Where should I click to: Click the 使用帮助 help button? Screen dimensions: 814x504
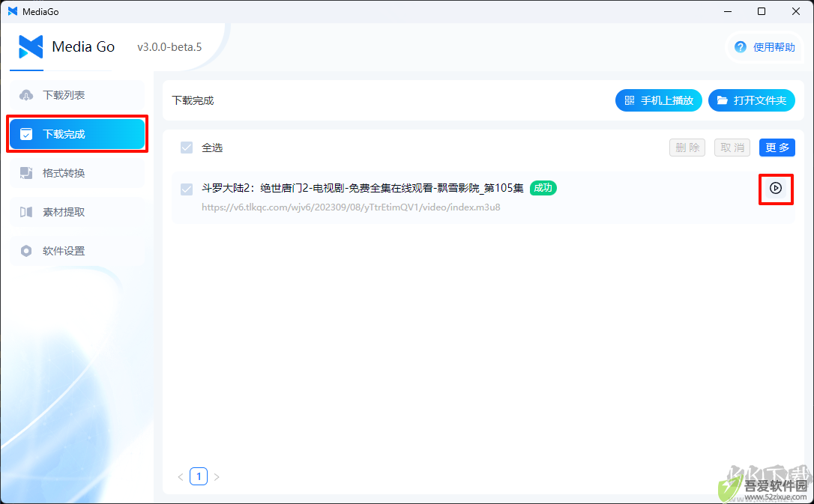[x=765, y=47]
